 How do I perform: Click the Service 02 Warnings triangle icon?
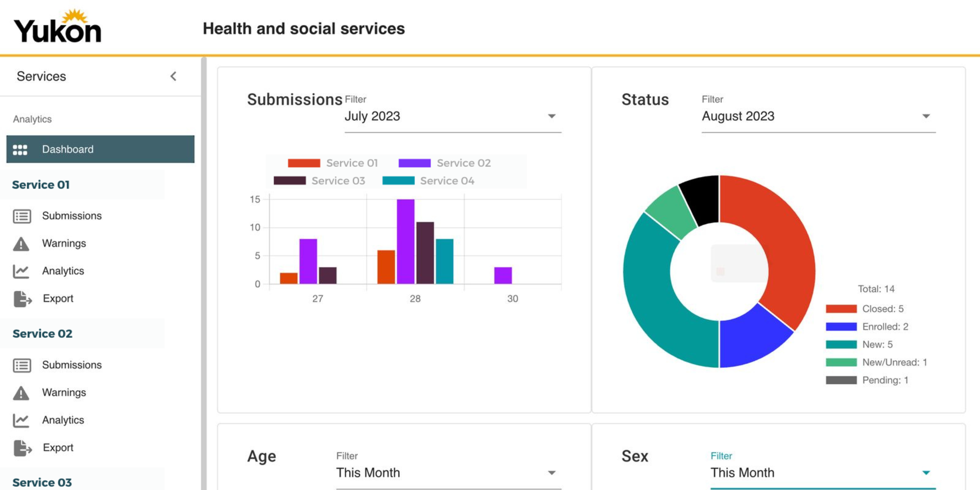coord(21,393)
